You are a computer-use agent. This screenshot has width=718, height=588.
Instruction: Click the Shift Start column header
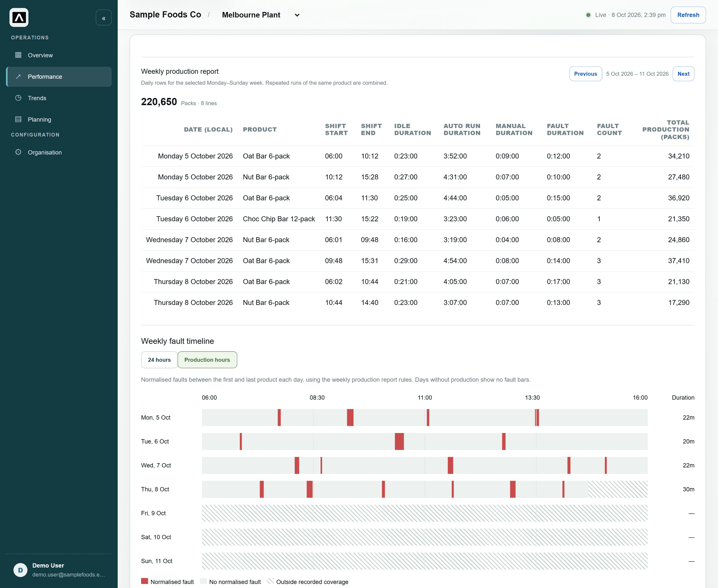point(336,130)
